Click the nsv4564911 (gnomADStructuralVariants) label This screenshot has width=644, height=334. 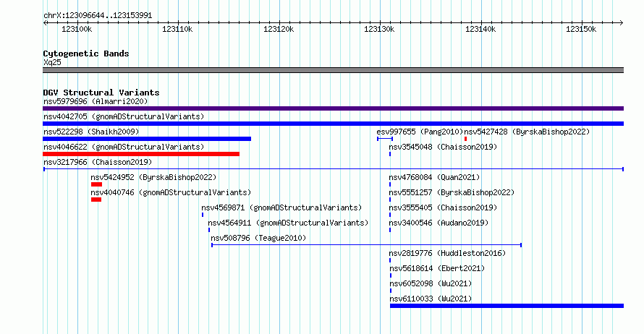[x=288, y=223]
